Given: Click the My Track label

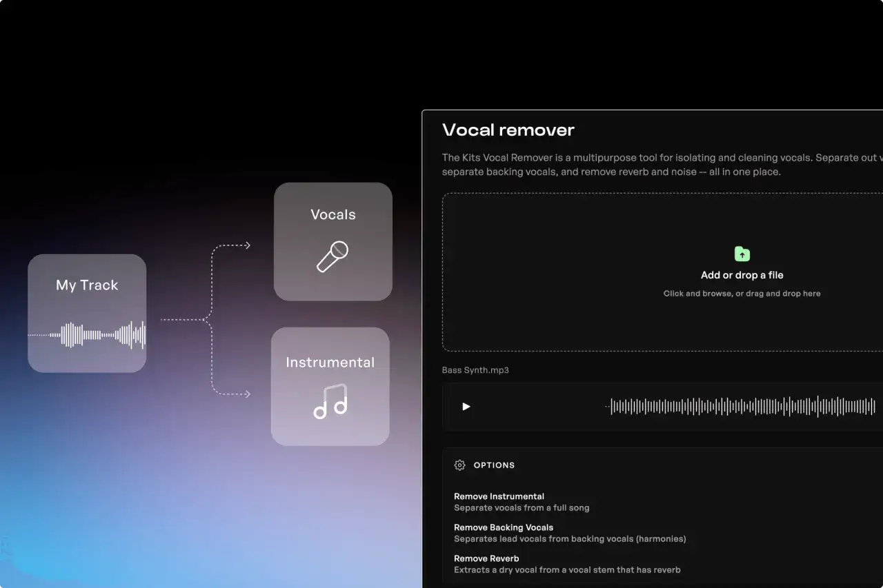Looking at the screenshot, I should pyautogui.click(x=87, y=285).
